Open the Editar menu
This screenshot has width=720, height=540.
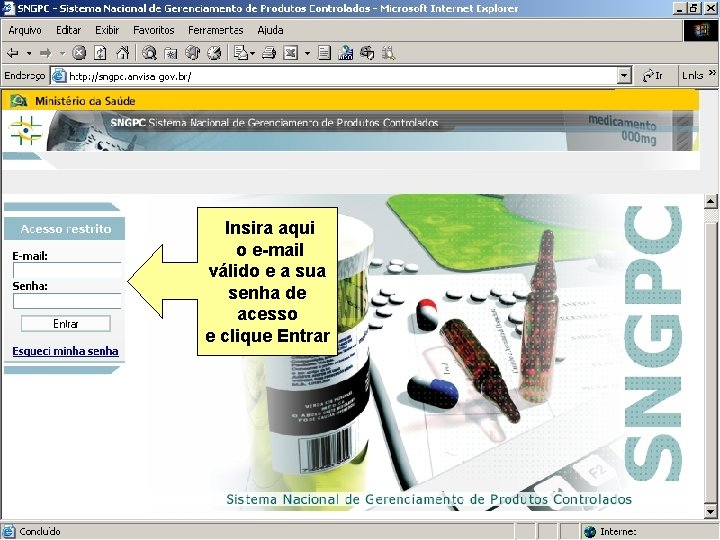(68, 30)
